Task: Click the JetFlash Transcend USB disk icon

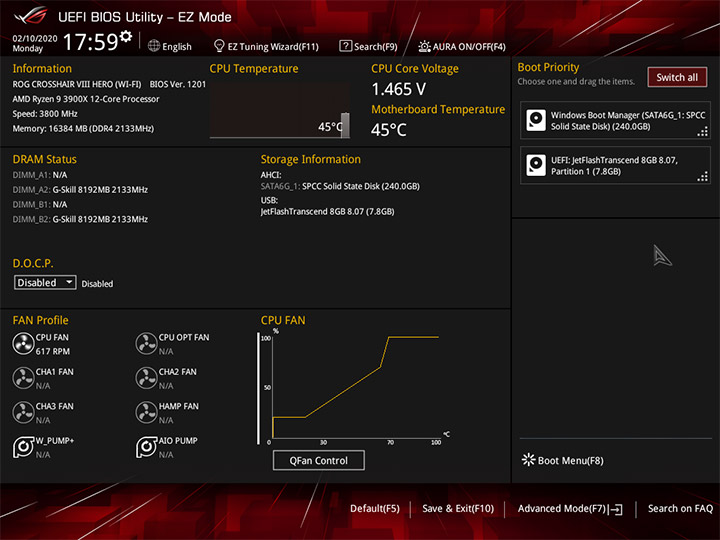Action: (x=536, y=165)
